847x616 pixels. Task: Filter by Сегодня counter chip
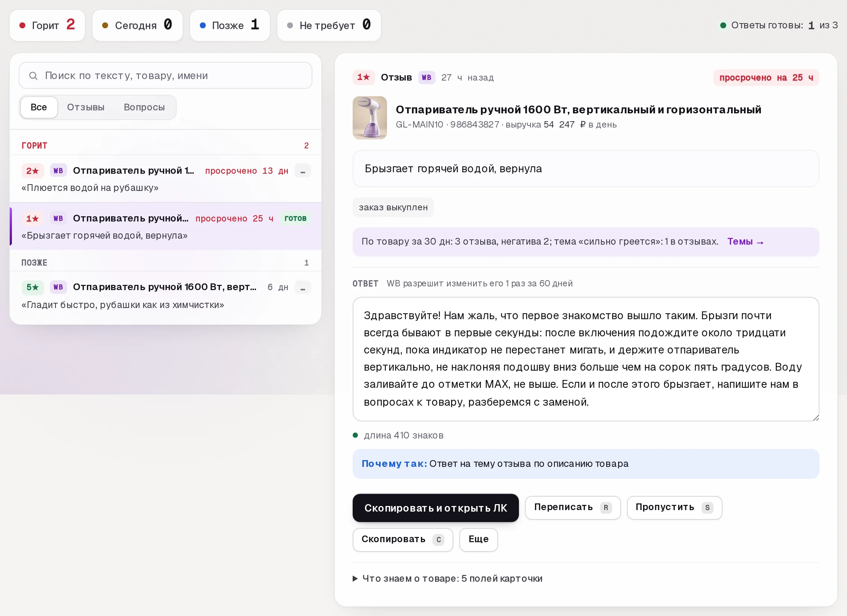138,25
